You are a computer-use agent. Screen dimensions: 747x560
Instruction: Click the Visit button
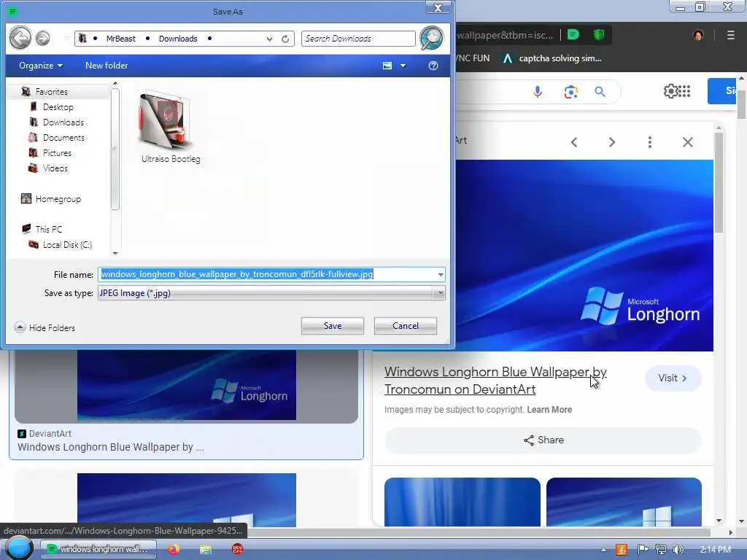(x=673, y=378)
